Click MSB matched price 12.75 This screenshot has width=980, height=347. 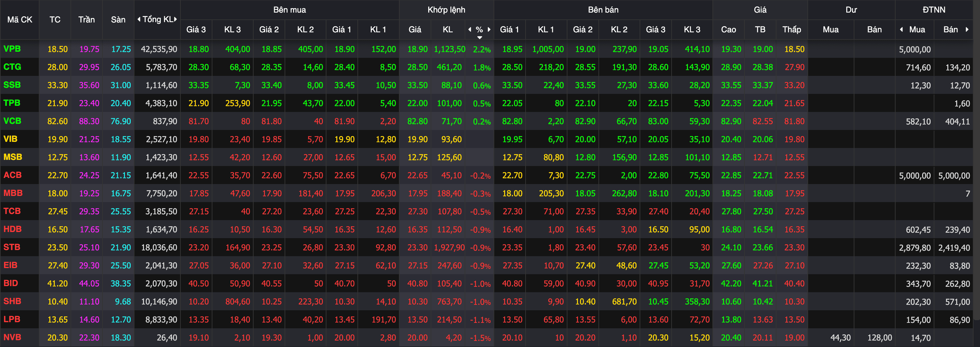pyautogui.click(x=418, y=158)
